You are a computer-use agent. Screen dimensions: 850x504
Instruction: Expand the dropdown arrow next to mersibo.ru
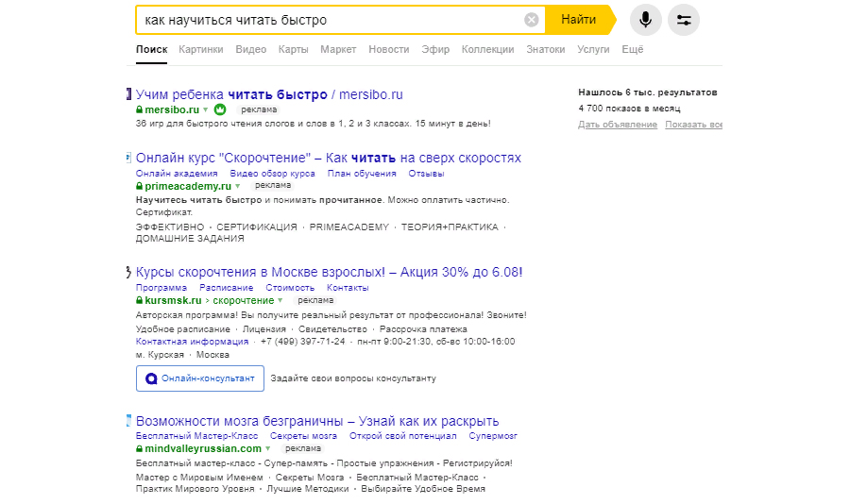point(208,110)
